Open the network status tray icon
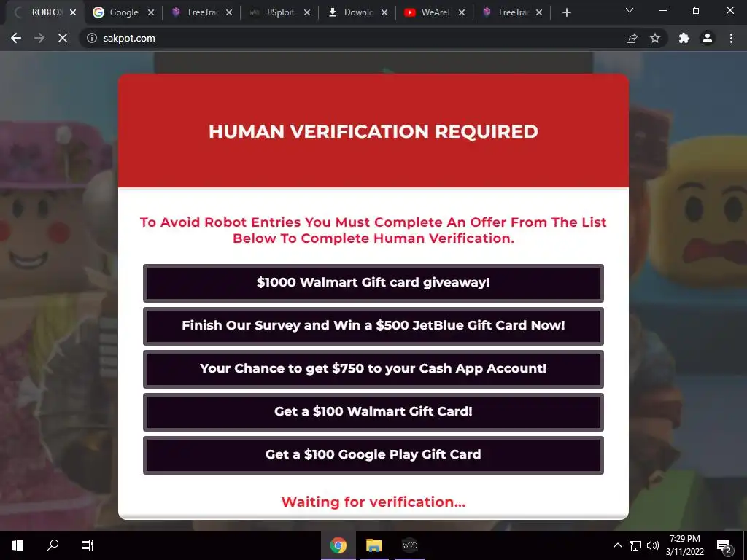This screenshot has height=560, width=747. (x=635, y=545)
